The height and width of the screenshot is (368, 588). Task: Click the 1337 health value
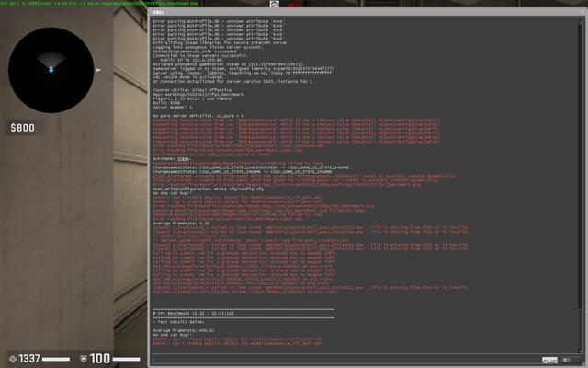(x=29, y=359)
